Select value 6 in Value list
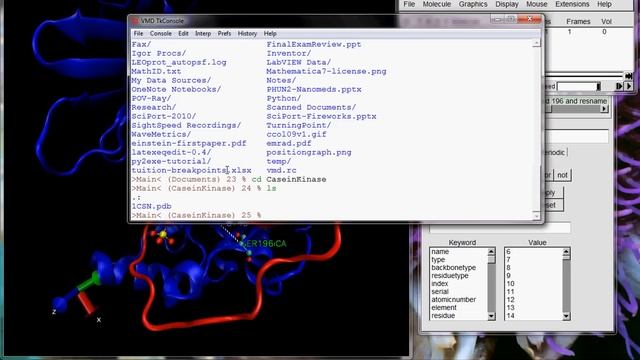The image size is (640, 360). (x=508, y=252)
